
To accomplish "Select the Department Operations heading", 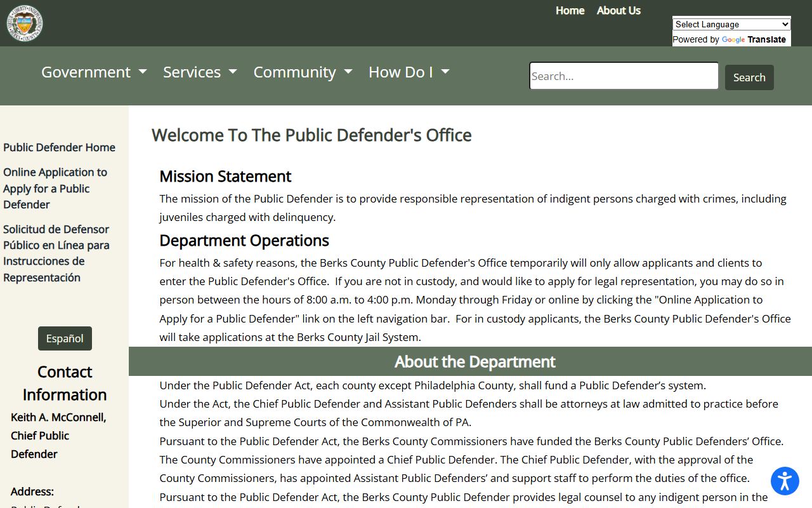I will point(244,241).
